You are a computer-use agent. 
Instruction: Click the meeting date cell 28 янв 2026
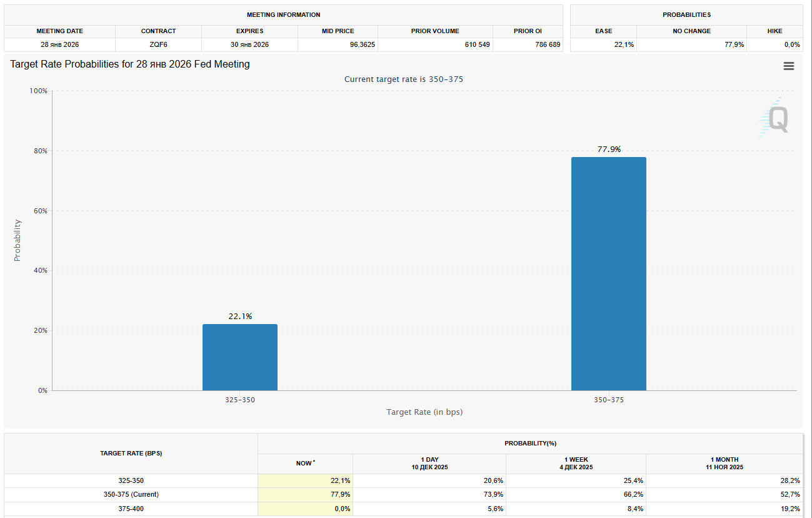(x=59, y=44)
